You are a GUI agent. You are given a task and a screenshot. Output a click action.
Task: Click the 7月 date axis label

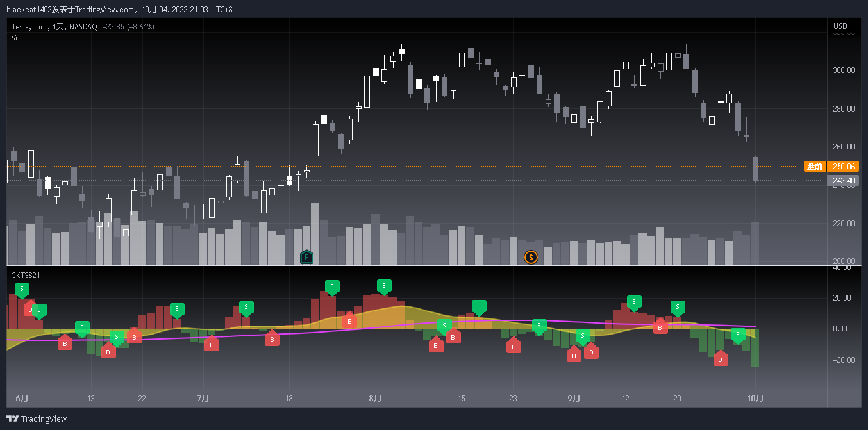(203, 399)
